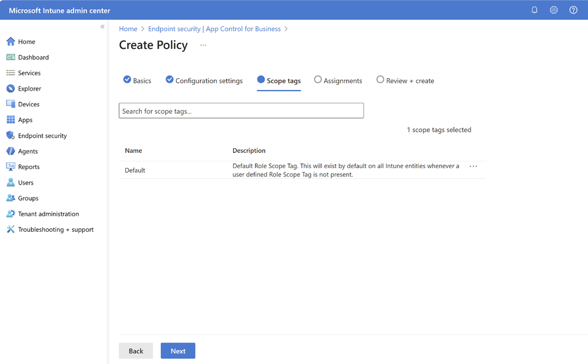Select the Review + create step circle
This screenshot has height=364, width=588.
coord(380,80)
